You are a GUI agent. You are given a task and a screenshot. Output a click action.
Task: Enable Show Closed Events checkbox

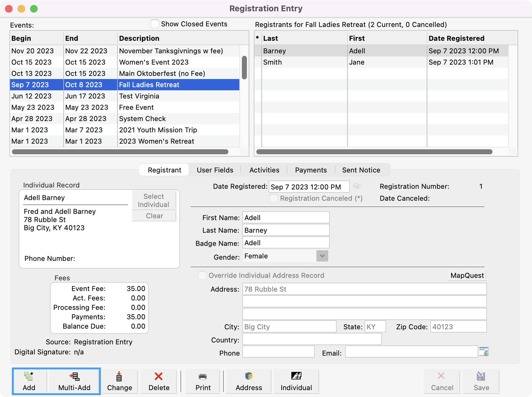(155, 24)
